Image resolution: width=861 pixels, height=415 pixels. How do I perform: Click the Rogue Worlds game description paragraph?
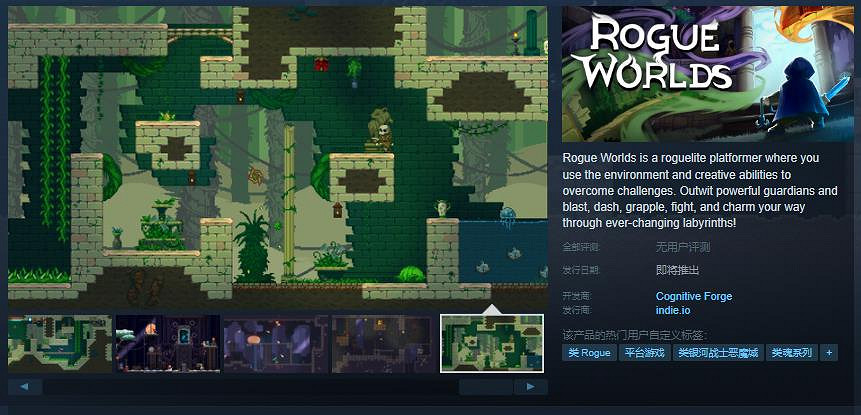point(700,190)
